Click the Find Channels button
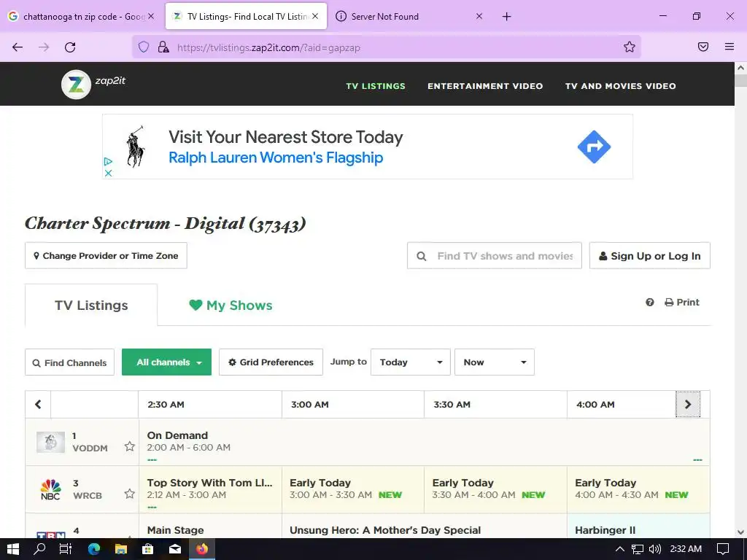The image size is (747, 560). 69,362
